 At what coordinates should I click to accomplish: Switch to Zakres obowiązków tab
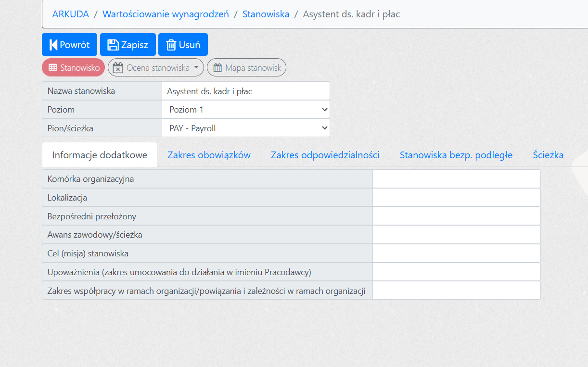[x=209, y=155]
